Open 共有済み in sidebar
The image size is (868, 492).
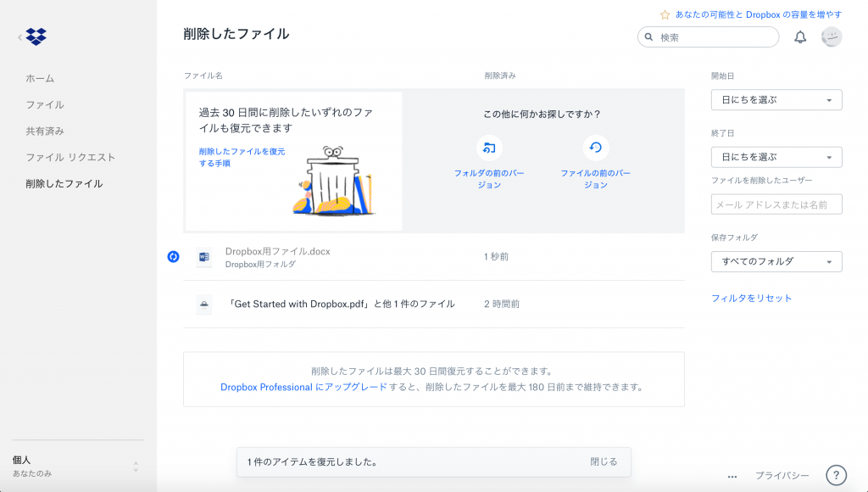45,131
